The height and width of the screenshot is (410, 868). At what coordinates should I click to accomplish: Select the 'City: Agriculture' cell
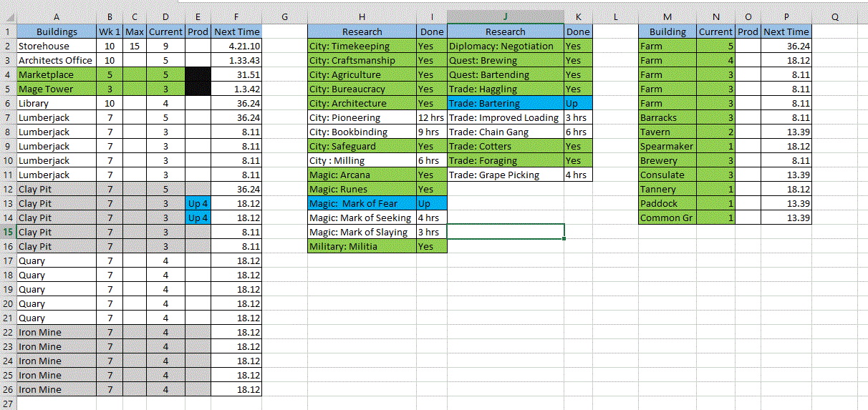tap(362, 74)
